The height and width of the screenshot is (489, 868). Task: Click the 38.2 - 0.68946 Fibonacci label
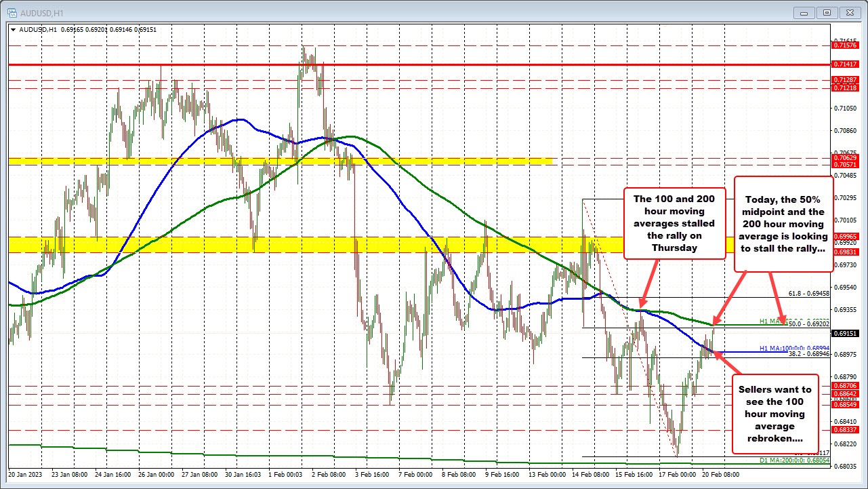[810, 354]
